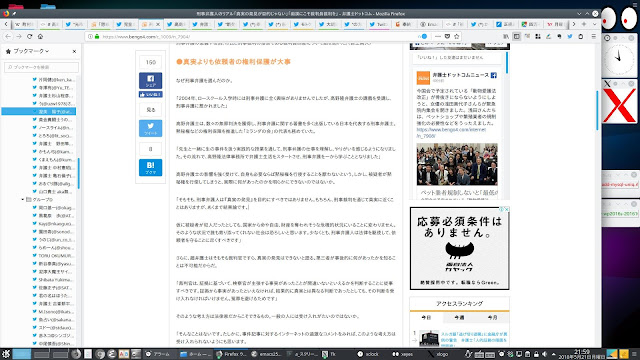Open the Firefox hamburger menu

coord(593,36)
